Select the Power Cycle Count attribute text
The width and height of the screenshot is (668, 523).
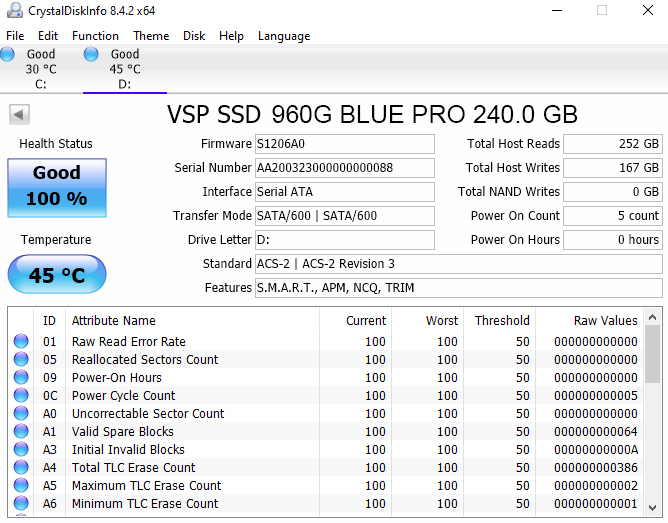(124, 396)
